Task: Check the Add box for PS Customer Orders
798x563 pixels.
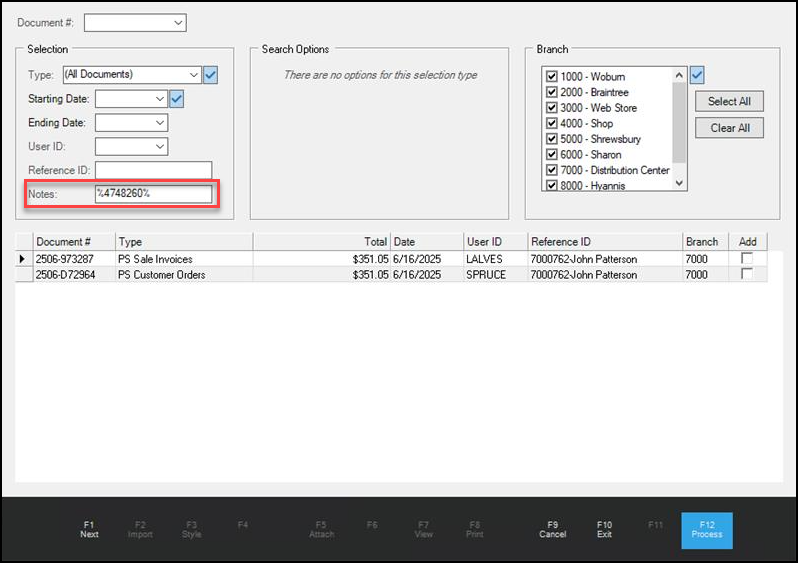Action: [x=746, y=274]
